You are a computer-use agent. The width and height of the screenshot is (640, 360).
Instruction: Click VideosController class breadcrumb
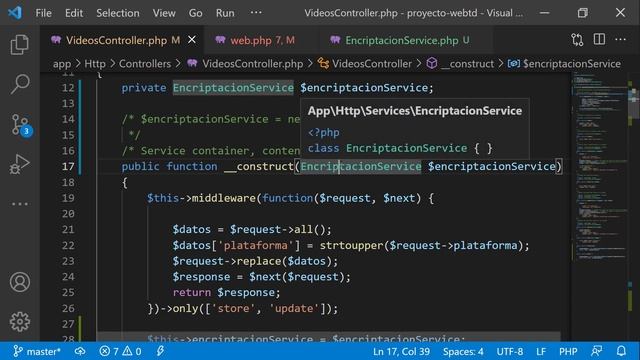[x=372, y=64]
